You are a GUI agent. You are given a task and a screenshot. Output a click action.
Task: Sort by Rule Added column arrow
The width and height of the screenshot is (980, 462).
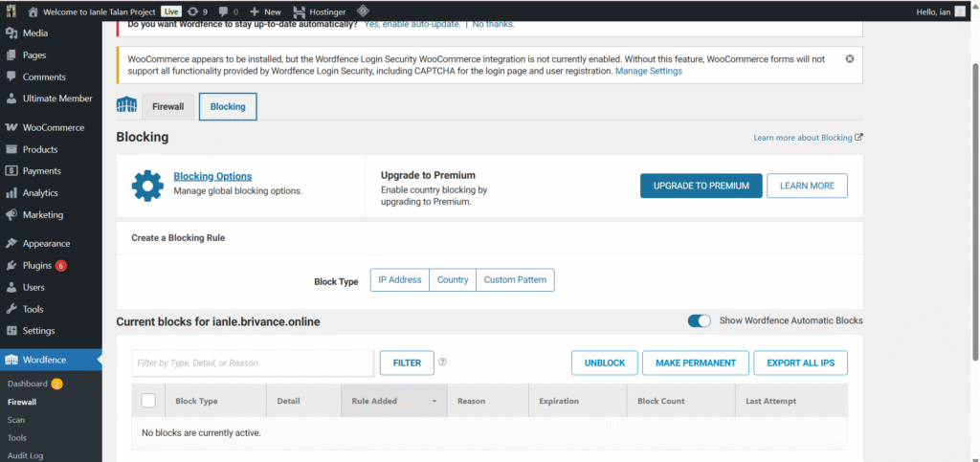434,402
